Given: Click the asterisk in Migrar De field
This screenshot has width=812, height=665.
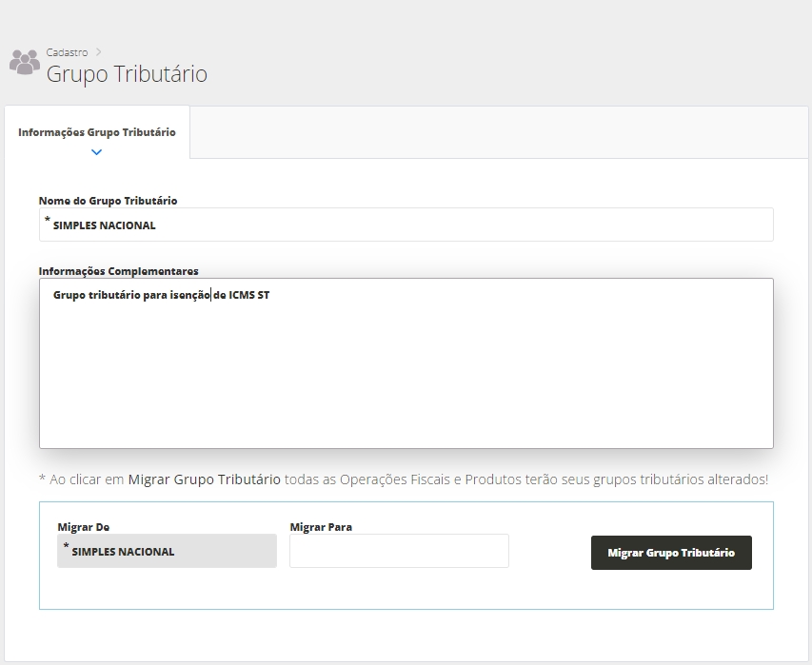Looking at the screenshot, I should (x=66, y=547).
